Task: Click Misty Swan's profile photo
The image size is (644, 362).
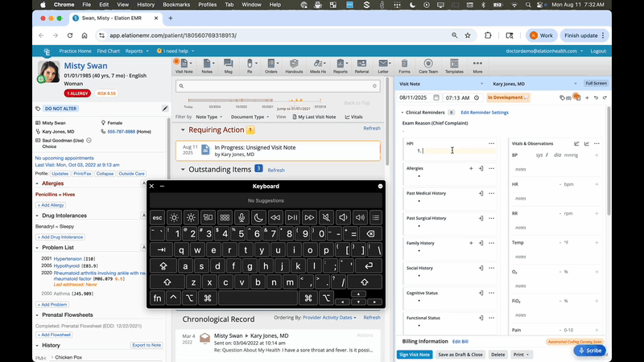Action: point(48,72)
